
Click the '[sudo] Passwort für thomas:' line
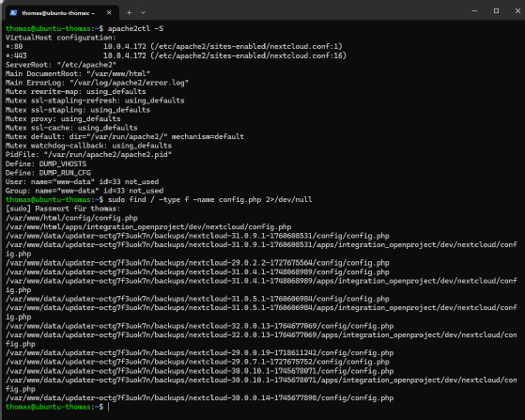63,209
